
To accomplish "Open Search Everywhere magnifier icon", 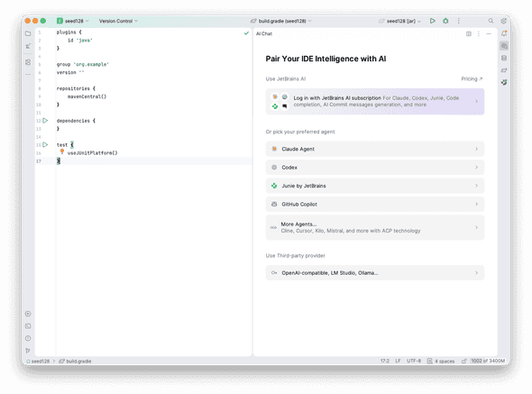I will coord(491,21).
